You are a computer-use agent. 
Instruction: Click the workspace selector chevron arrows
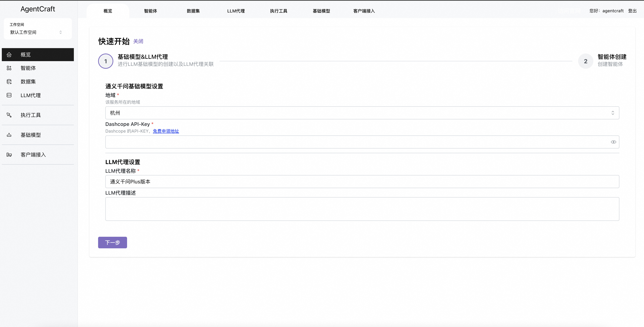click(60, 32)
